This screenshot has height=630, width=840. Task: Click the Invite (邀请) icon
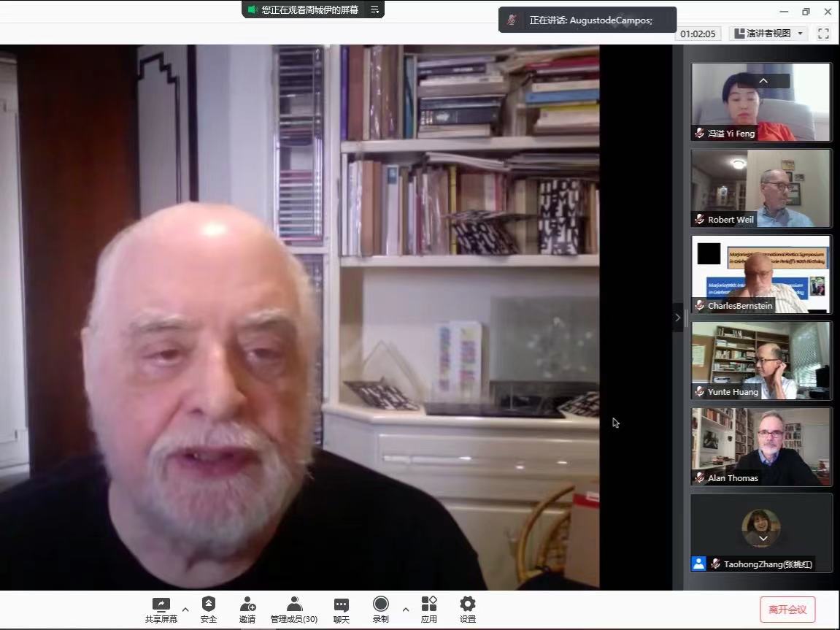tap(247, 604)
